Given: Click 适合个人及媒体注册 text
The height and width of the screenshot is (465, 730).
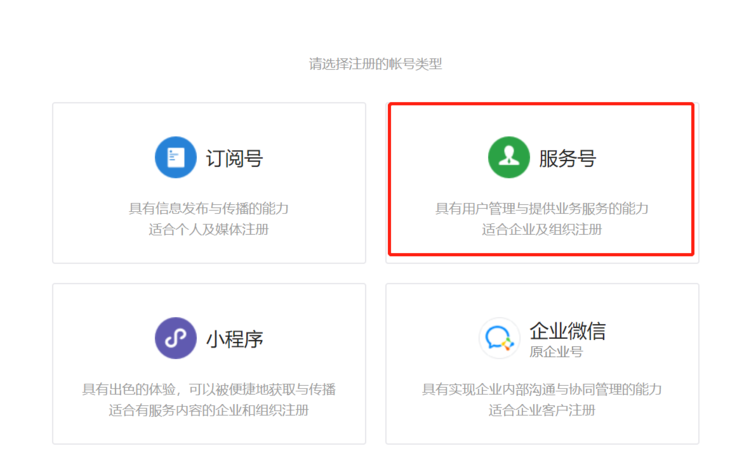Looking at the screenshot, I should pos(209,229).
